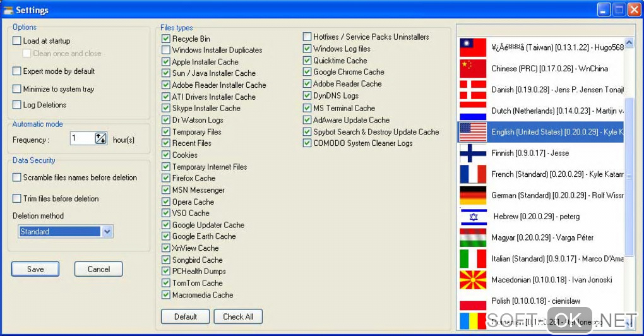Click the Save button
This screenshot has height=336, width=644.
(x=35, y=269)
